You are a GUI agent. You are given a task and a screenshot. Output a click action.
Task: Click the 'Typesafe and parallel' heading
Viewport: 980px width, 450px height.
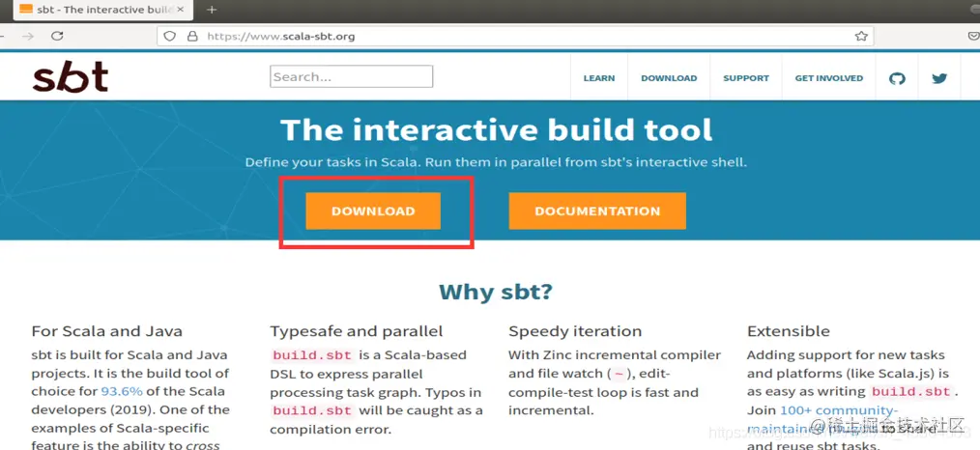(357, 331)
